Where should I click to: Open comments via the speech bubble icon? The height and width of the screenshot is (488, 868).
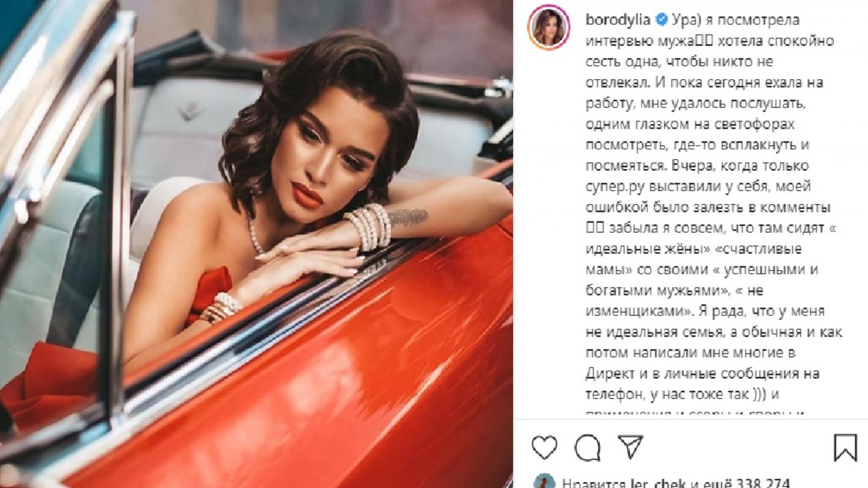[587, 448]
